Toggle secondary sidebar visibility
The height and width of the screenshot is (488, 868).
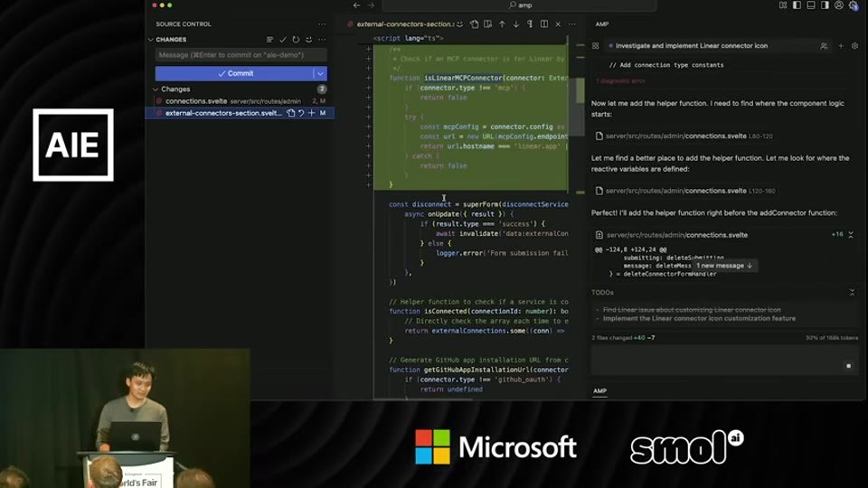[x=825, y=5]
